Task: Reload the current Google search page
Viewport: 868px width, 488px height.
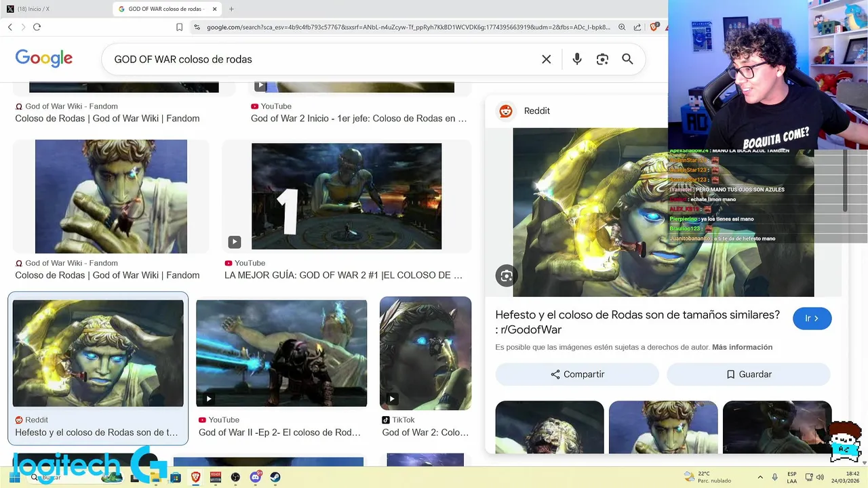Action: (x=37, y=27)
